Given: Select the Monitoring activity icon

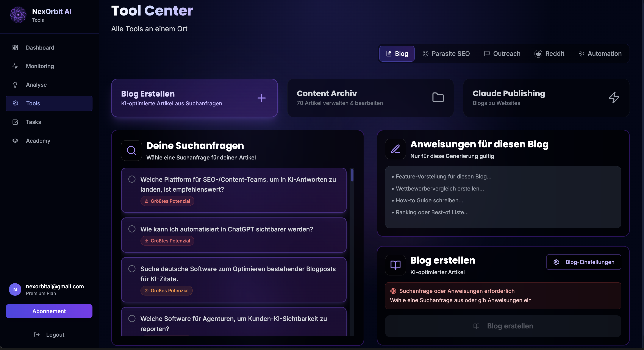Looking at the screenshot, I should pyautogui.click(x=15, y=66).
